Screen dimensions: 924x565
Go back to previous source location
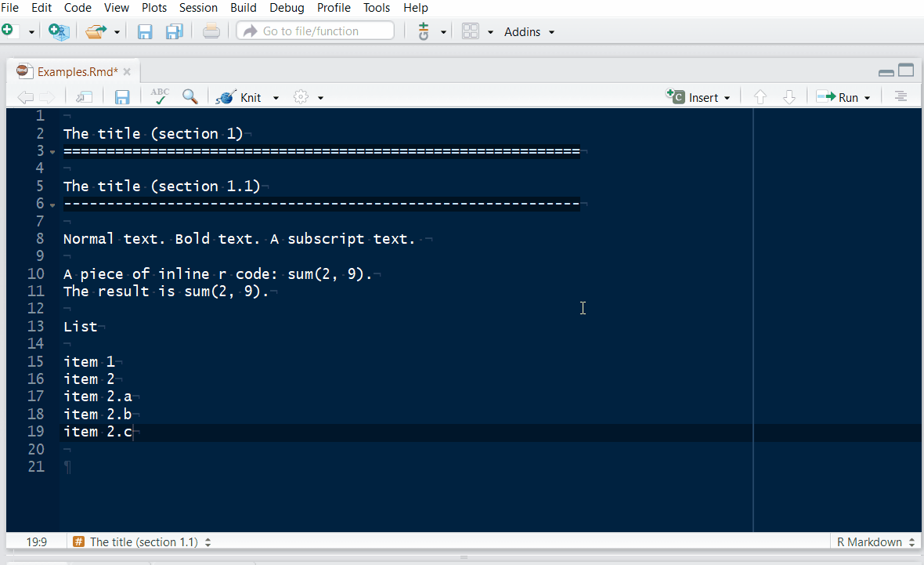coord(25,97)
